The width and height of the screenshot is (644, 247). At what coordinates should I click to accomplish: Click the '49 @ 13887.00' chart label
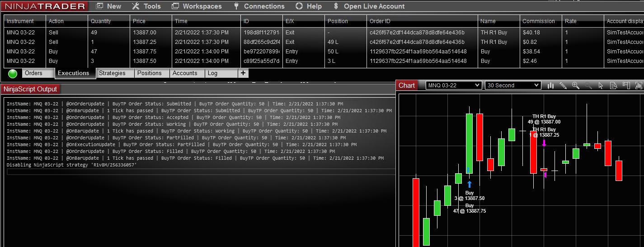pos(544,122)
